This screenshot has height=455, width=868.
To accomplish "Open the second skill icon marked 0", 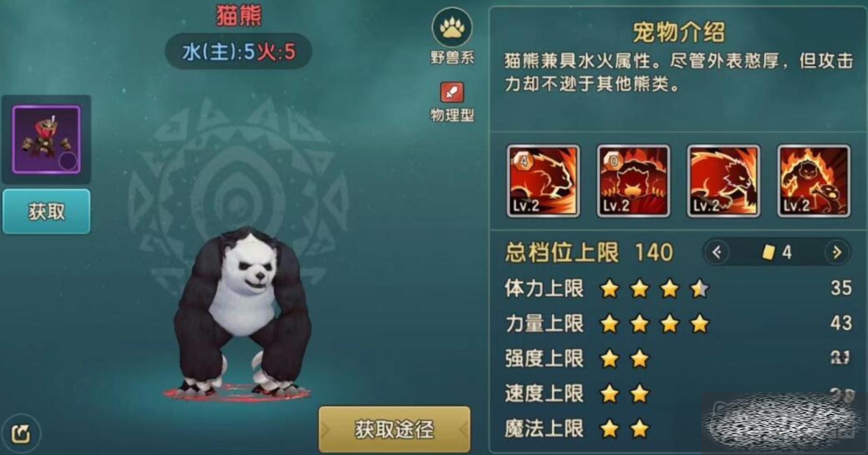I will point(633,181).
